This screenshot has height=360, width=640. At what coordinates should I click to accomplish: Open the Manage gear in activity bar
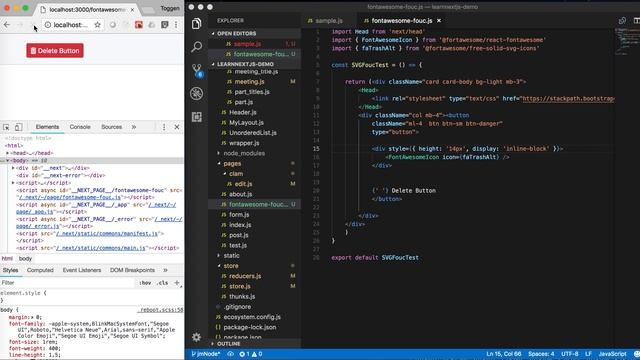(x=196, y=337)
